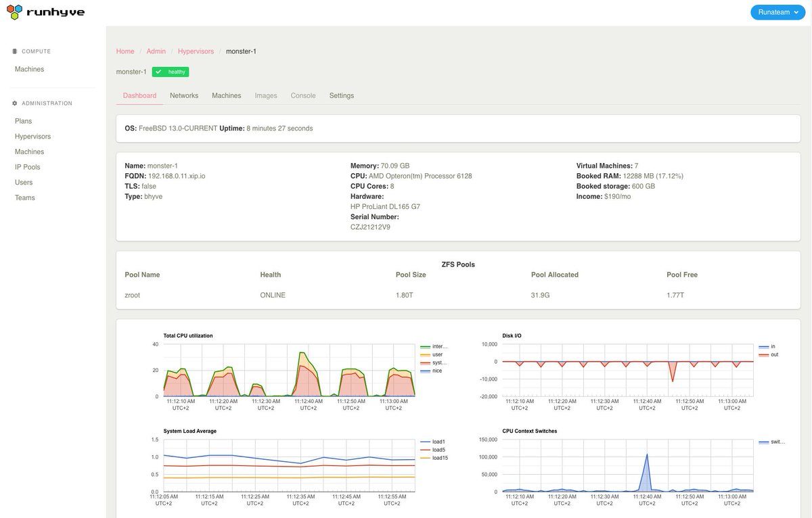812x518 pixels.
Task: Click the in legend entry of Disk I/O
Action: click(766, 347)
